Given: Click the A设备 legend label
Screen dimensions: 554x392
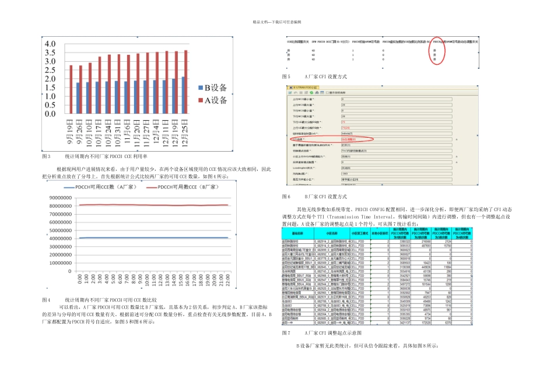Looking at the screenshot, I should coord(216,100).
